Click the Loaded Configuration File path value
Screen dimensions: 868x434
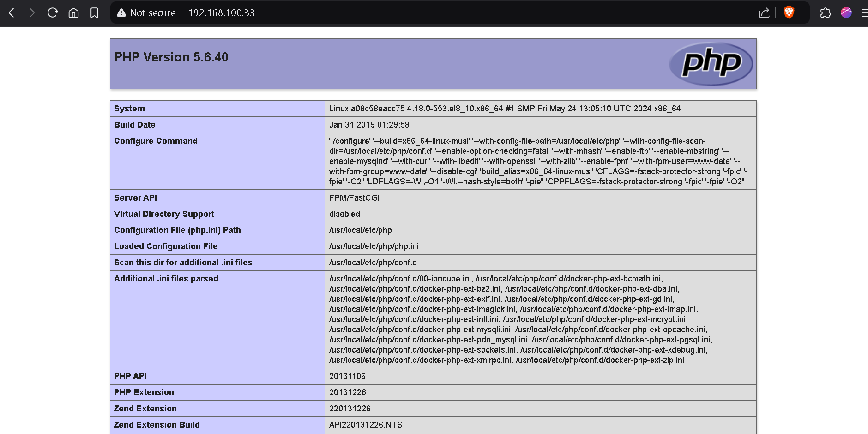374,246
